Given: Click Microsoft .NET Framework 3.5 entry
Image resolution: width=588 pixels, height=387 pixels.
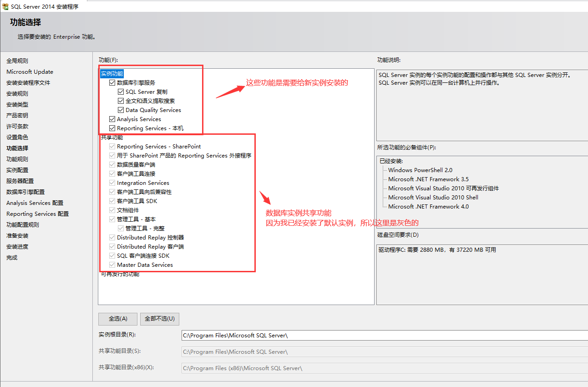Looking at the screenshot, I should pos(428,179).
